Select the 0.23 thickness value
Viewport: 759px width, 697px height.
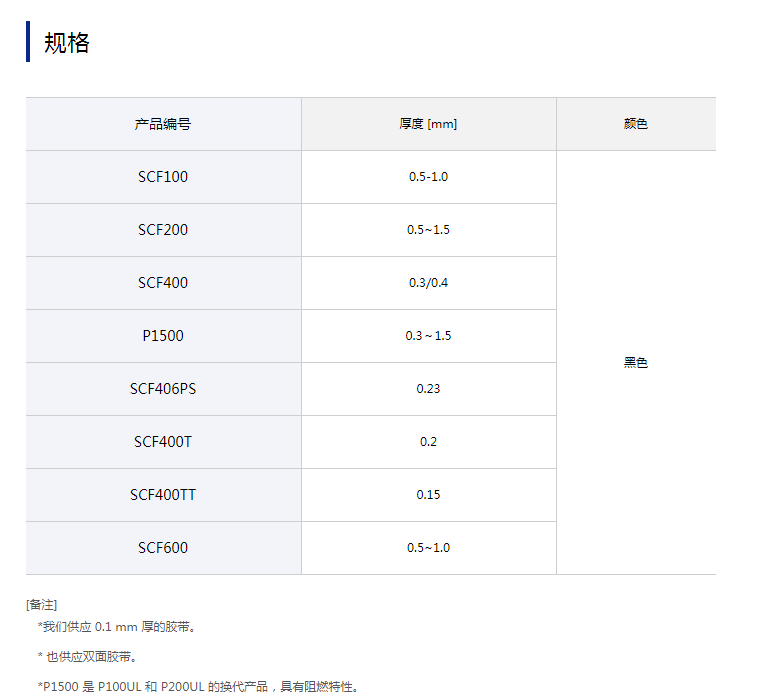428,389
